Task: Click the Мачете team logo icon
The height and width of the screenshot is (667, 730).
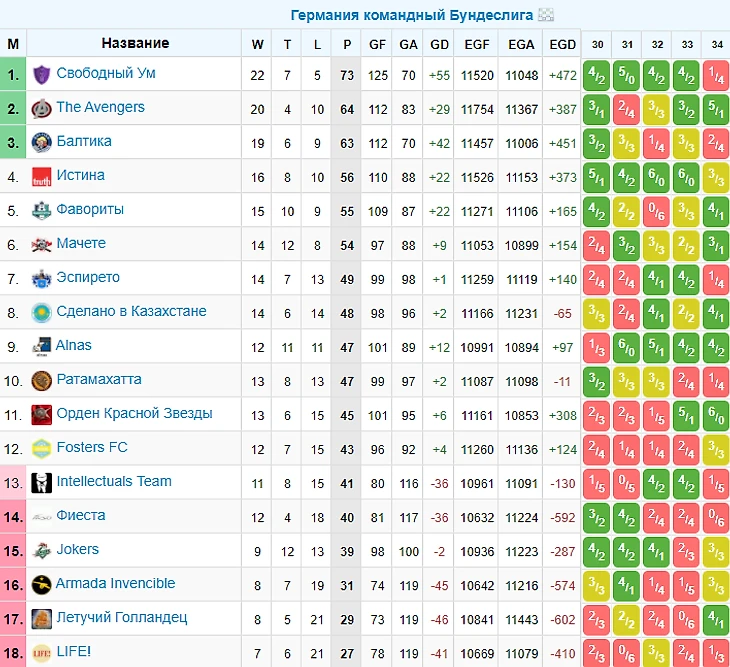Action: pyautogui.click(x=41, y=244)
